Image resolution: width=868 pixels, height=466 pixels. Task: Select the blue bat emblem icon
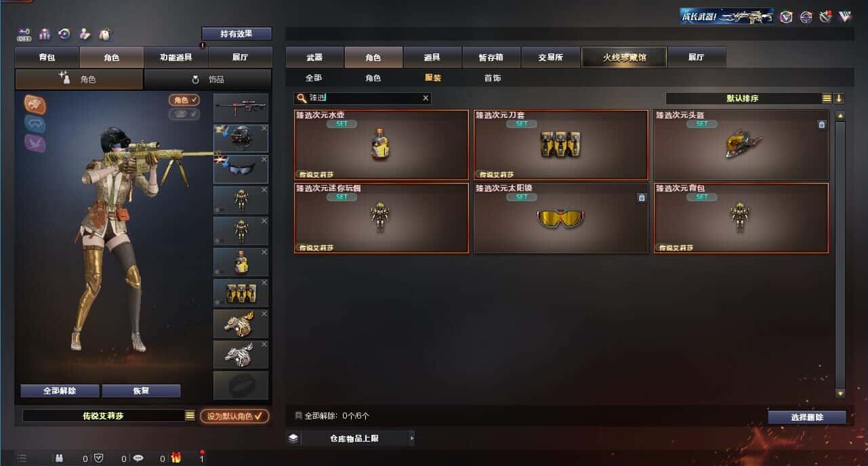tap(35, 123)
